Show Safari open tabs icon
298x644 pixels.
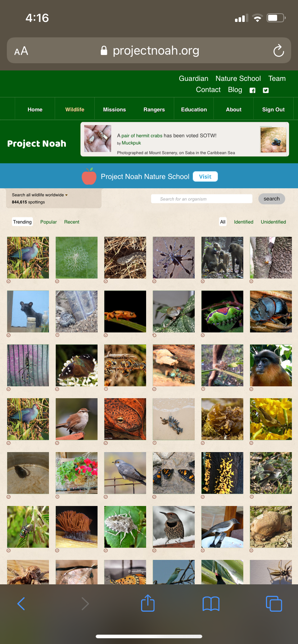pyautogui.click(x=274, y=603)
